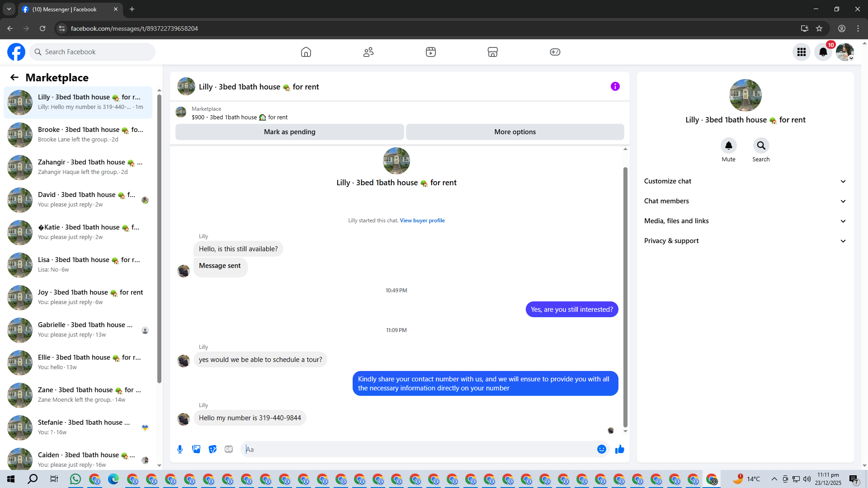Click the voice clip microphone icon
868x488 pixels.
[x=180, y=449]
